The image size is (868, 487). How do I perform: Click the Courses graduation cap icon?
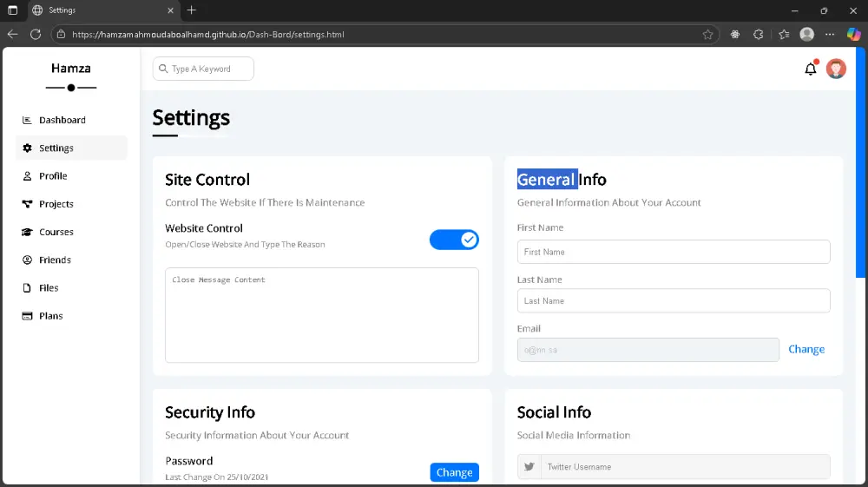27,232
